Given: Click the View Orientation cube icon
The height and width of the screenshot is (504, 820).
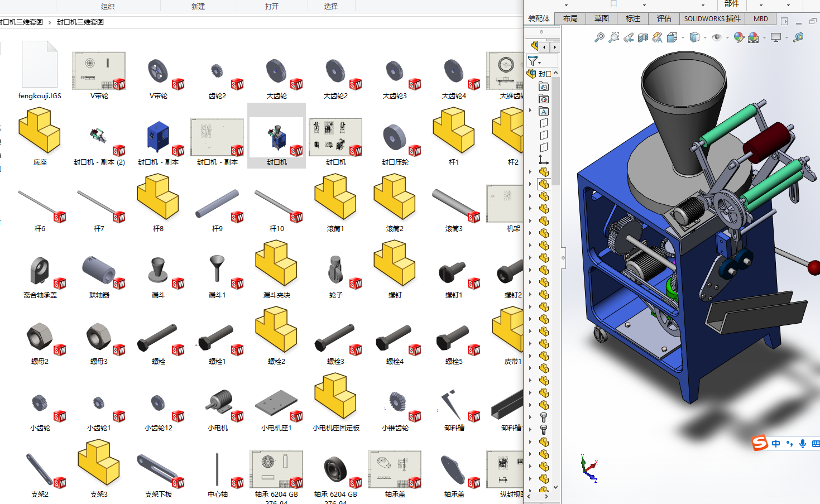Looking at the screenshot, I should point(672,37).
